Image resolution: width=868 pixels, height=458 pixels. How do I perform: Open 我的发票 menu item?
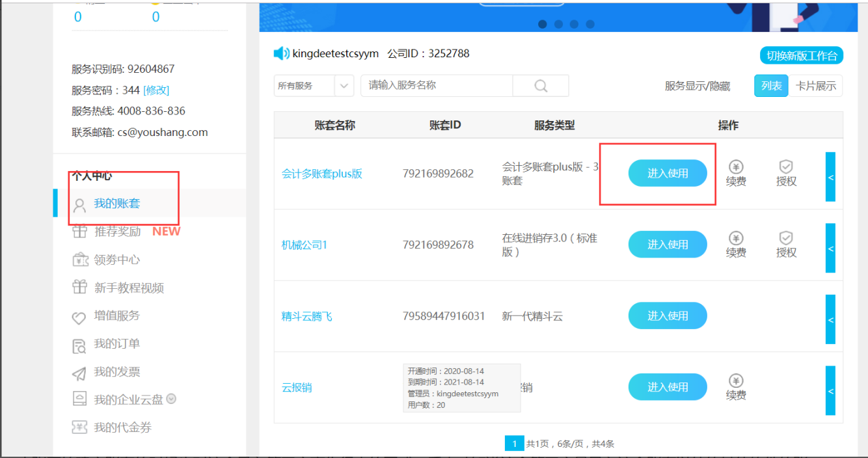coord(117,371)
